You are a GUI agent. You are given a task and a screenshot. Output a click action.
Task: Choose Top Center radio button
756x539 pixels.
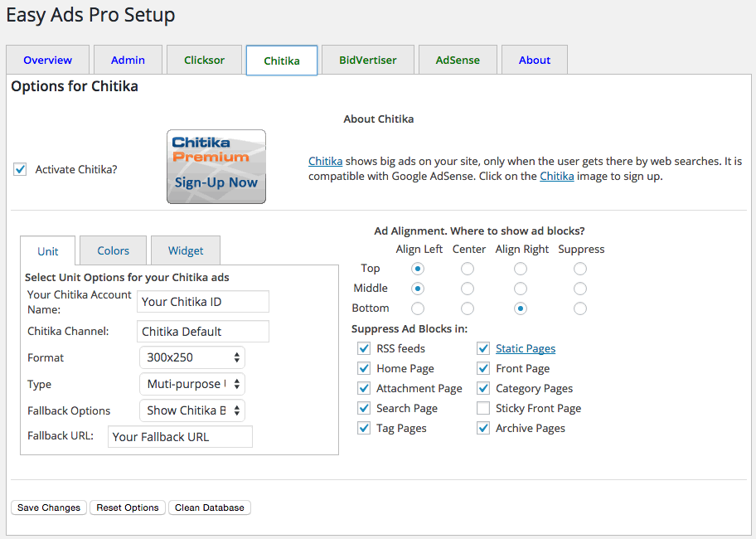click(468, 269)
